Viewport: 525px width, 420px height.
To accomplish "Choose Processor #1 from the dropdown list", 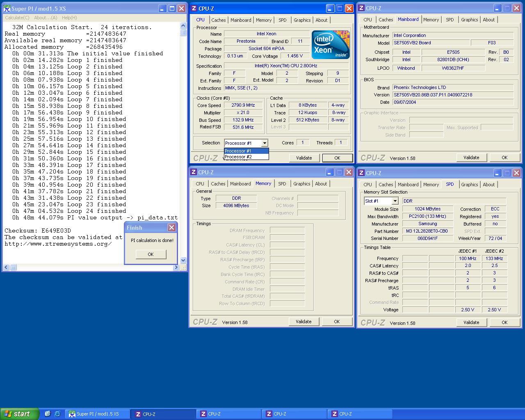I will click(x=246, y=151).
